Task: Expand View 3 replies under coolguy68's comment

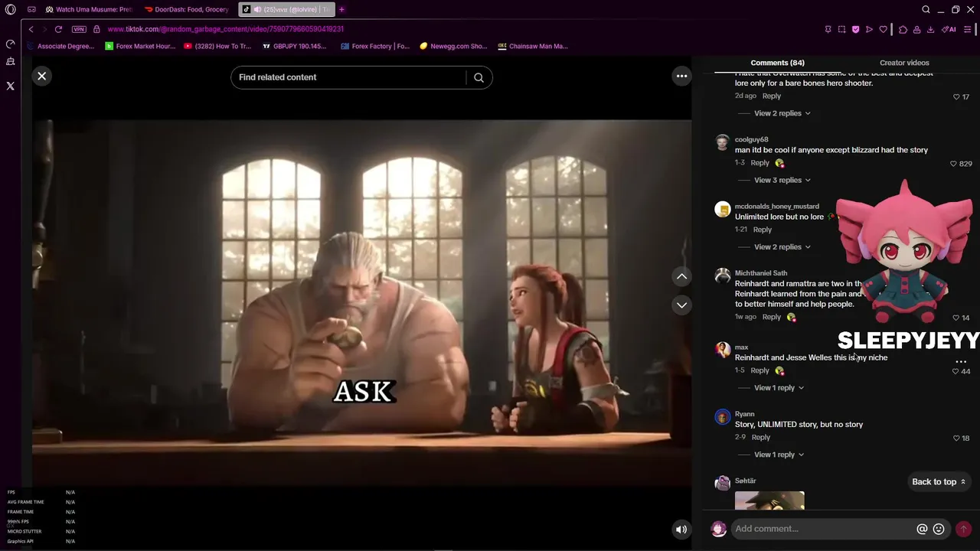Action: click(x=782, y=180)
